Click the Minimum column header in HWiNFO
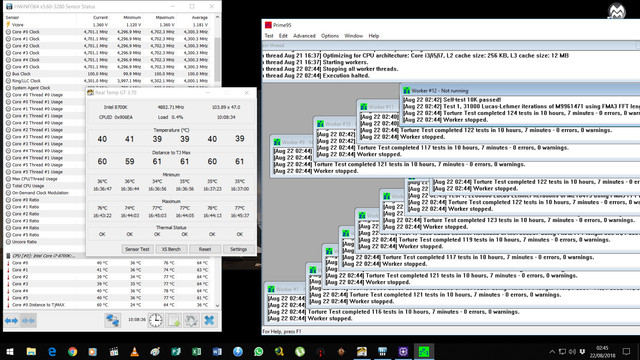Screen dimensions: 640x360 pos(132,18)
